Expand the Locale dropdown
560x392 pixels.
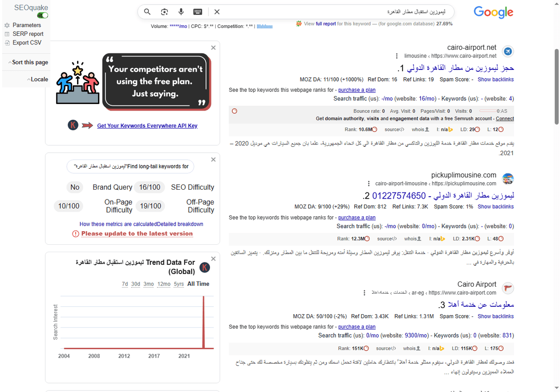[x=37, y=79]
